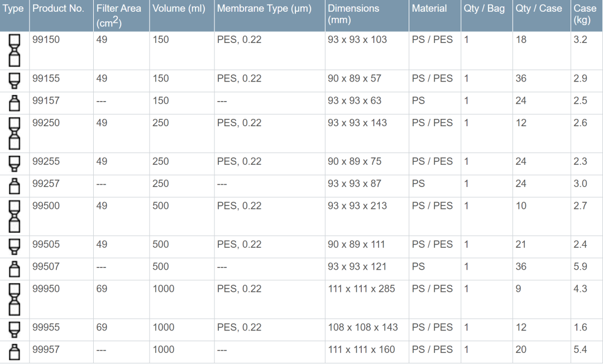
Task: Click Qty / Case value 18
Action: tap(521, 40)
